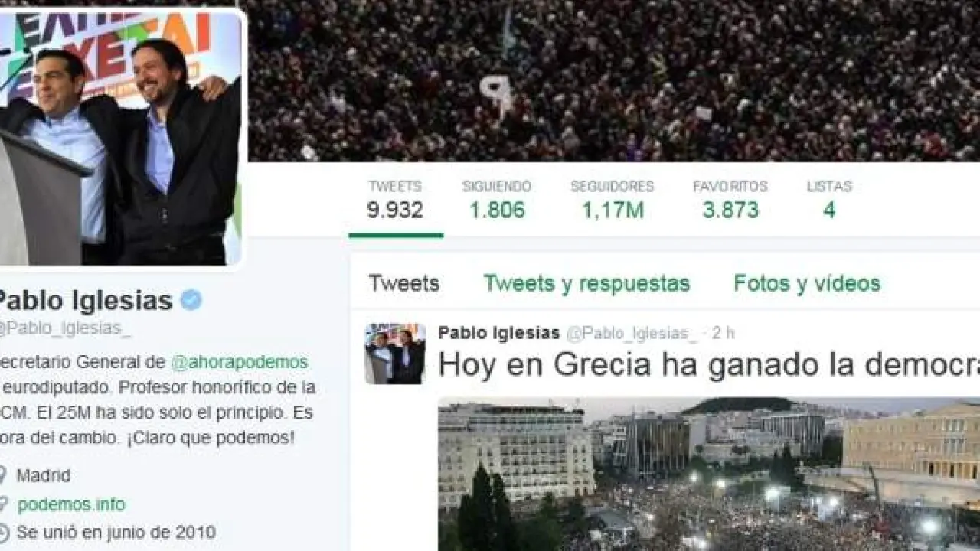
Task: Switch to Tweets y respuestas tab
Action: pos(586,284)
